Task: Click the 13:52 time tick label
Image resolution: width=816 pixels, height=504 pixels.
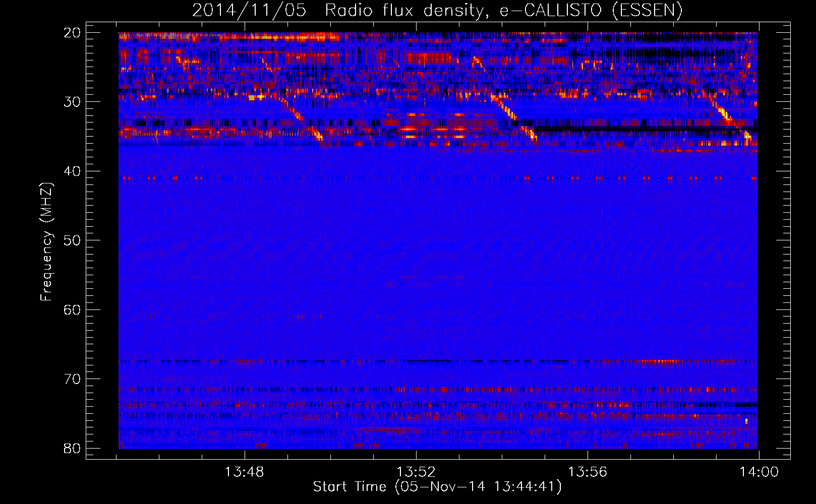Action: [x=416, y=472]
